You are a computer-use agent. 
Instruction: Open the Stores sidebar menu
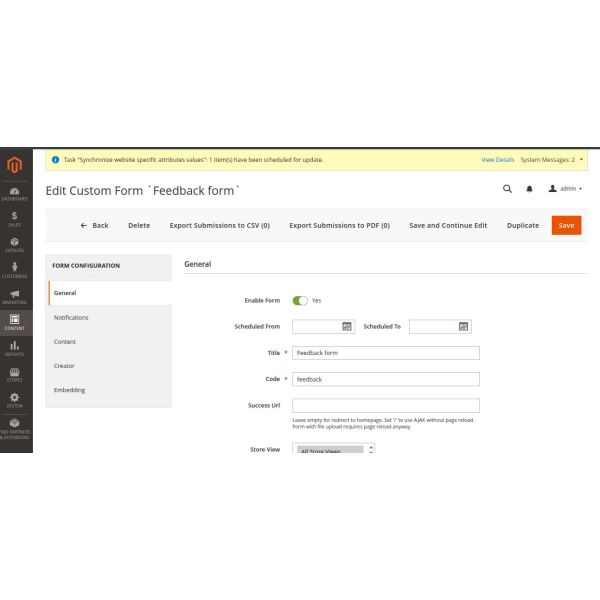[x=15, y=374]
